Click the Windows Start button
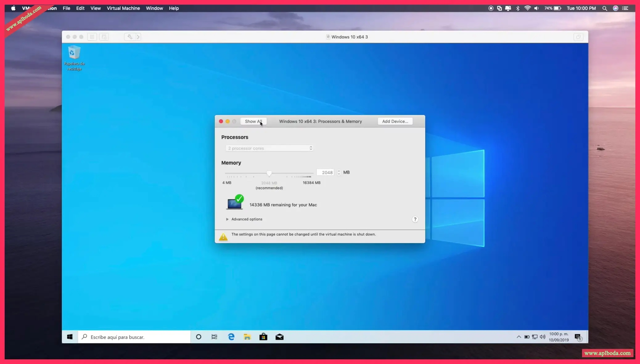Viewport: 640px width, 364px height. coord(70,337)
